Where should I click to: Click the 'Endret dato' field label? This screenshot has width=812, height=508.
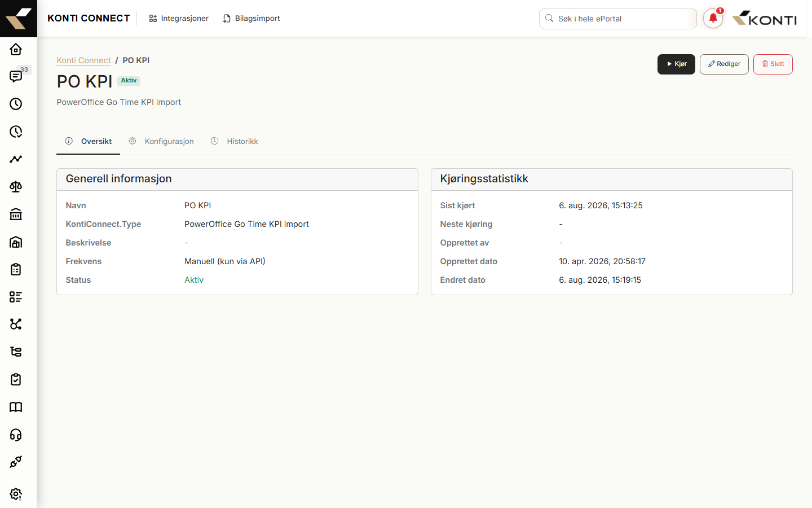(x=463, y=280)
